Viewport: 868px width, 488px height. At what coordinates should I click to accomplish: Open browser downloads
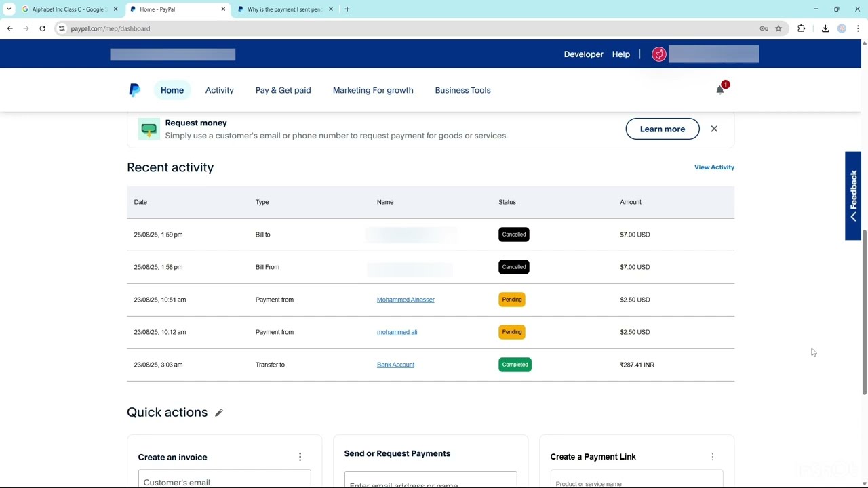point(825,28)
